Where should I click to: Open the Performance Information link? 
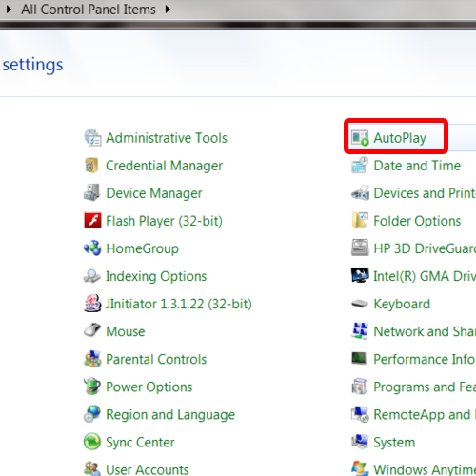425,359
